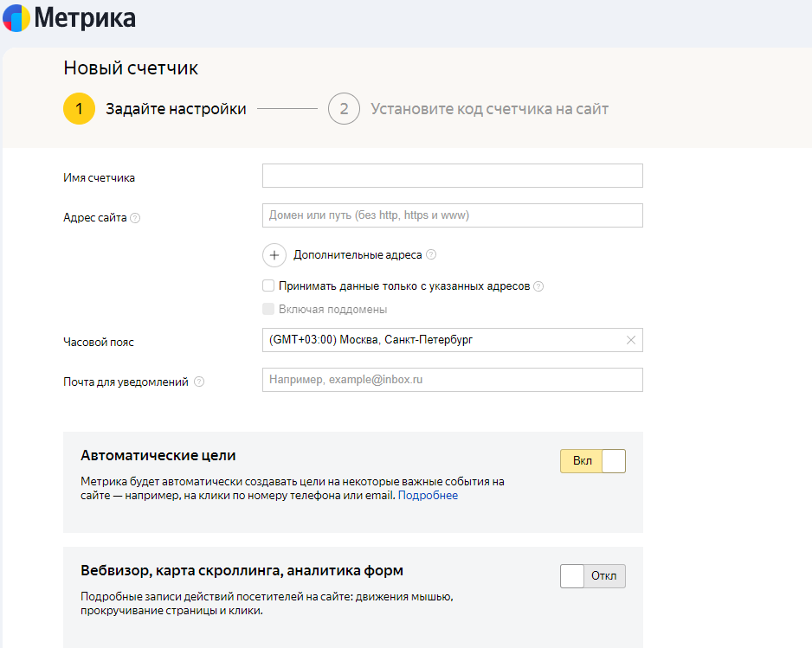This screenshot has width=812, height=648.
Task: Click the Почта для уведомлений email field
Action: point(452,380)
